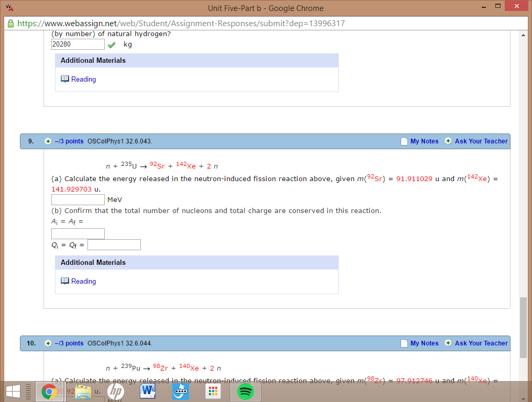Click the MeV answer box for question 9
This screenshot has width=532, height=402.
77,199
